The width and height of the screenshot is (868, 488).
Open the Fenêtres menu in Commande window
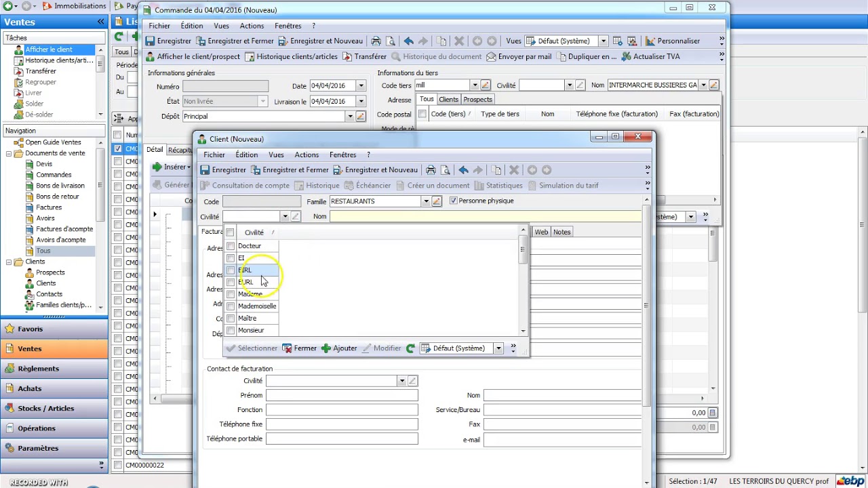pyautogui.click(x=288, y=26)
